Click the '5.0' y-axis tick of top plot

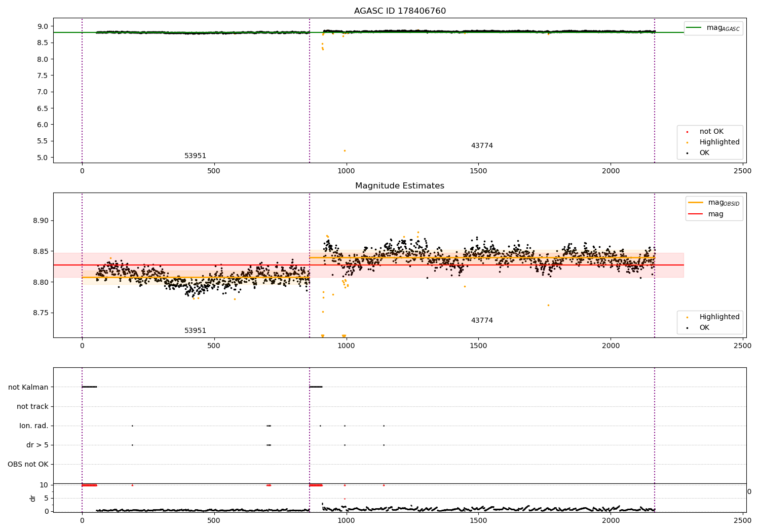(x=44, y=158)
